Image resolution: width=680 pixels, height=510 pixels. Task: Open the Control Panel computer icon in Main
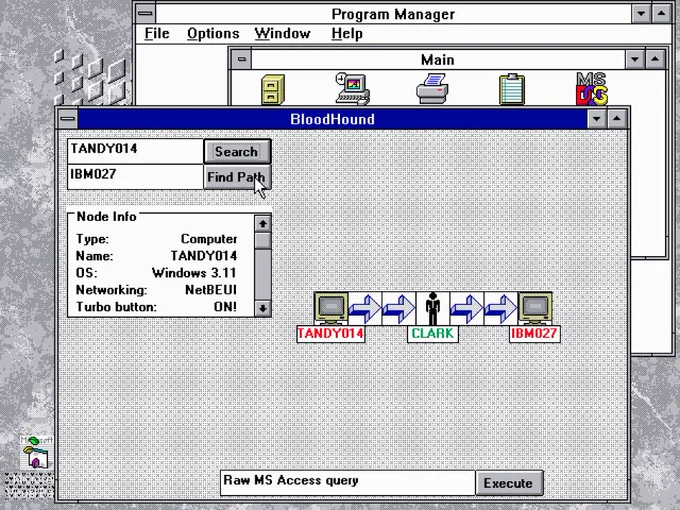click(x=353, y=89)
